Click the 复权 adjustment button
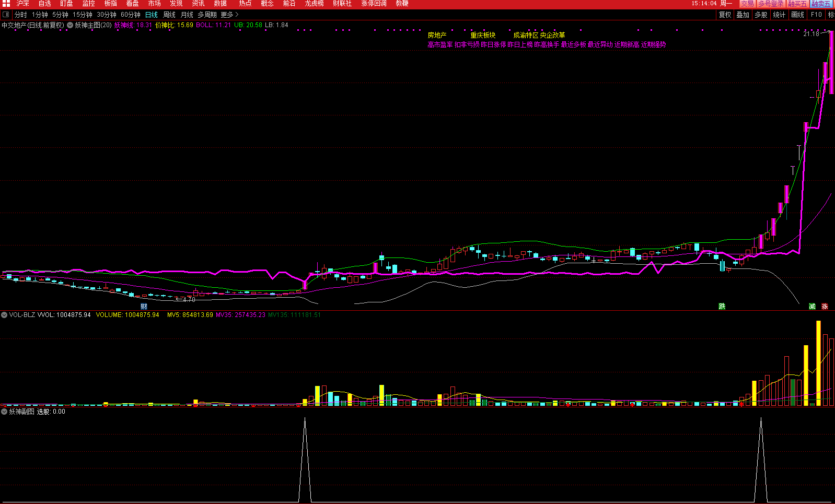835x504 pixels. pyautogui.click(x=725, y=15)
